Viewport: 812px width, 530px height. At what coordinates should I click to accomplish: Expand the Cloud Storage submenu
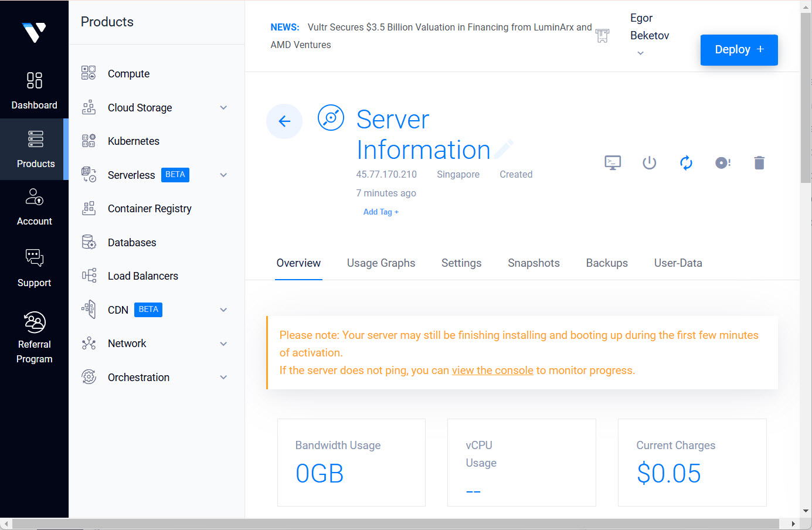(x=223, y=108)
